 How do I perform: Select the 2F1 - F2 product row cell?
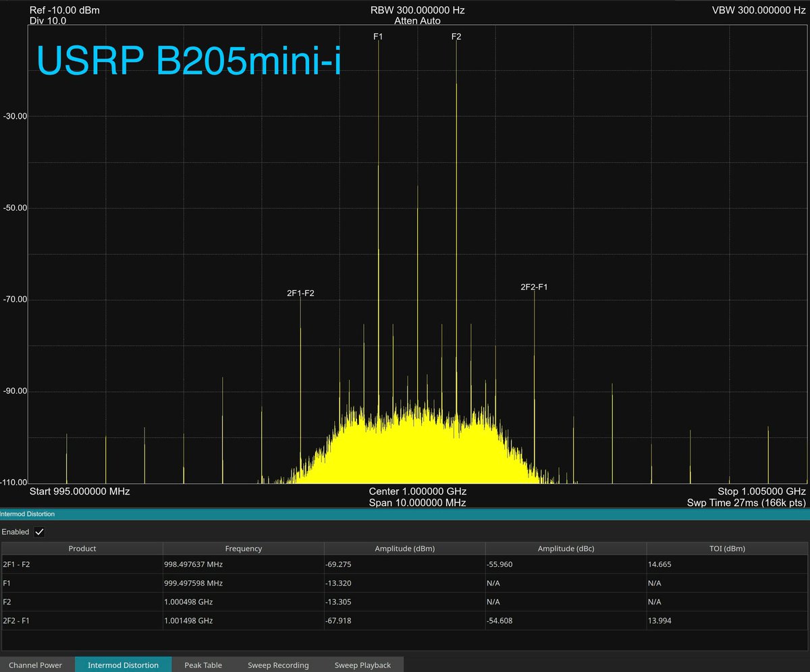coord(82,564)
